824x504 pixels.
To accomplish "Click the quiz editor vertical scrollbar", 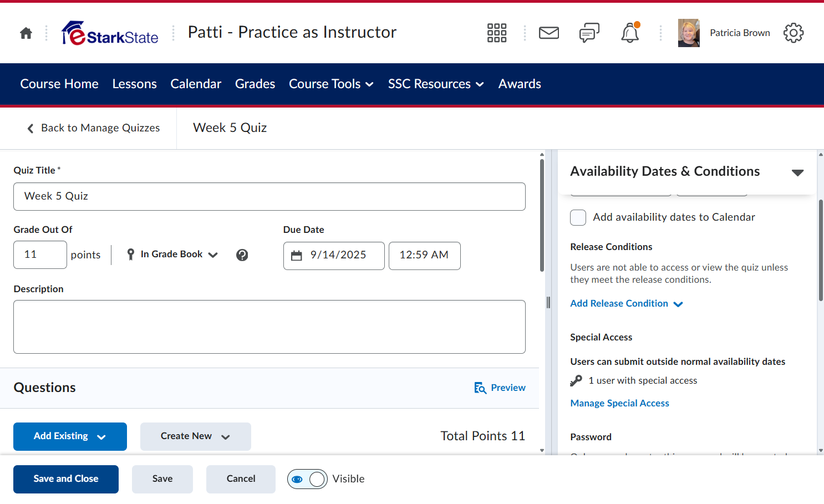I will tap(542, 216).
